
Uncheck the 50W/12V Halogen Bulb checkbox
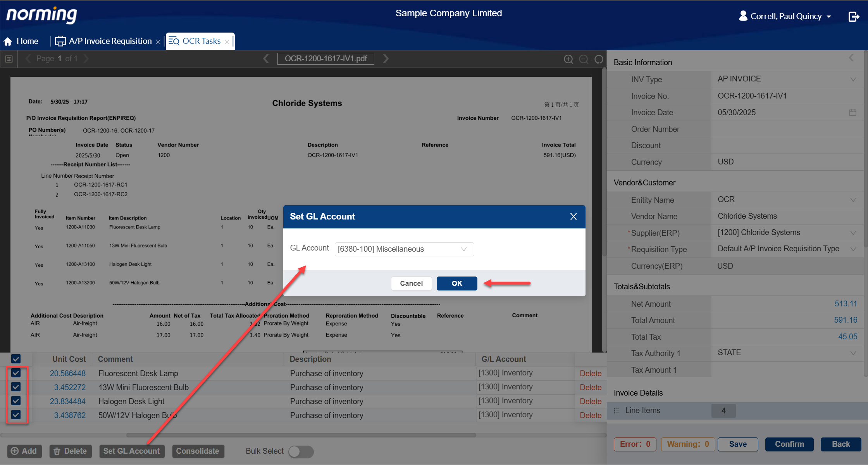16,415
